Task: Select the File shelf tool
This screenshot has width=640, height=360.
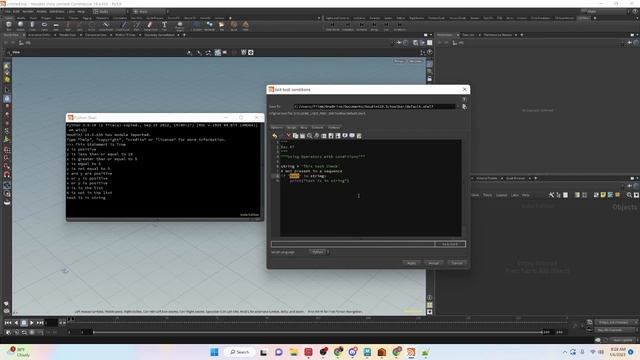Action: (x=222, y=26)
